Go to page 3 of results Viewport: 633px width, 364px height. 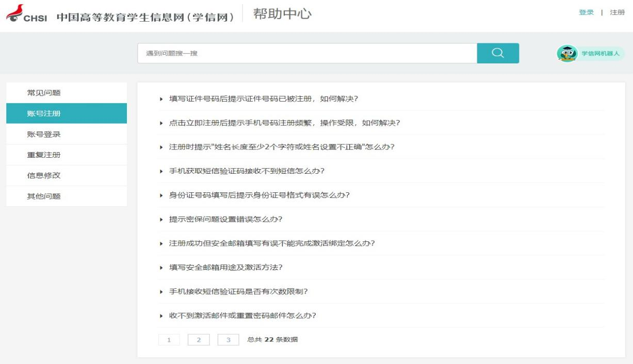click(229, 340)
